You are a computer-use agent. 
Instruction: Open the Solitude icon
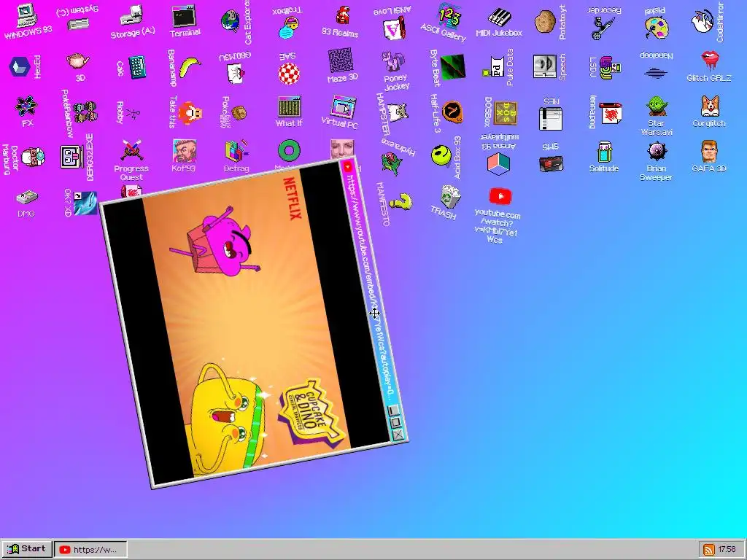[603, 152]
